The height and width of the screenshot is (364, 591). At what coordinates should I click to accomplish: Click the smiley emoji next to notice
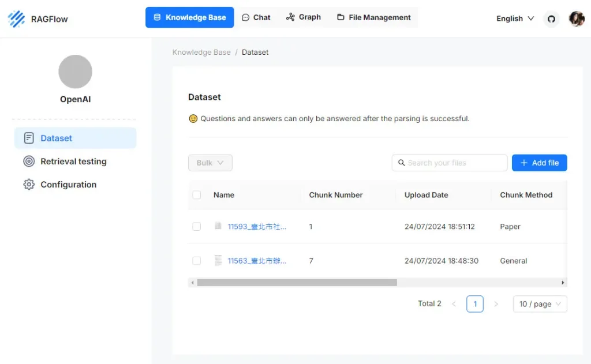tap(193, 119)
